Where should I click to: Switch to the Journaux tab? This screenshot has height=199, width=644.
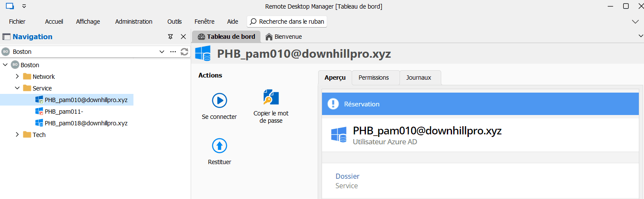(418, 78)
